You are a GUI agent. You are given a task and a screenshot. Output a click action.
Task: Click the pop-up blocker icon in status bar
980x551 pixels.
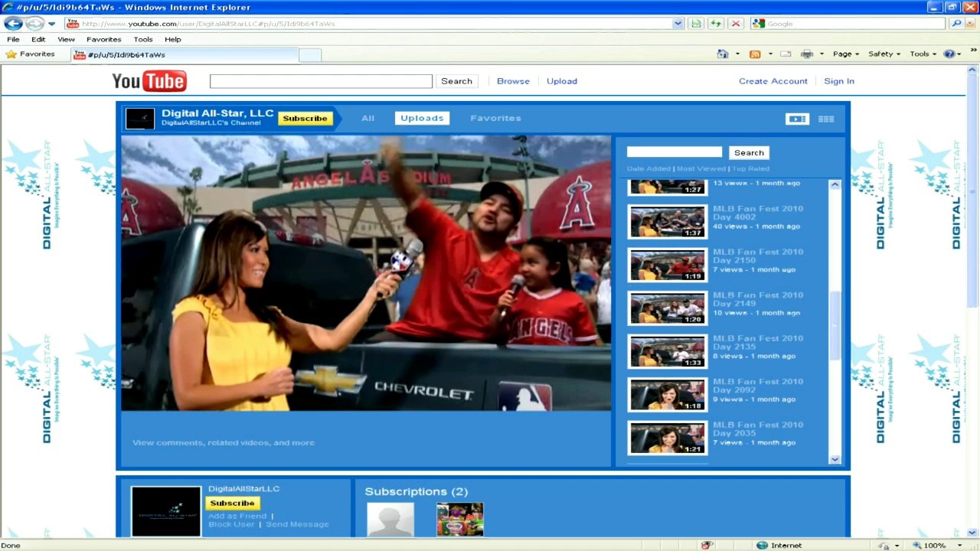click(x=706, y=545)
